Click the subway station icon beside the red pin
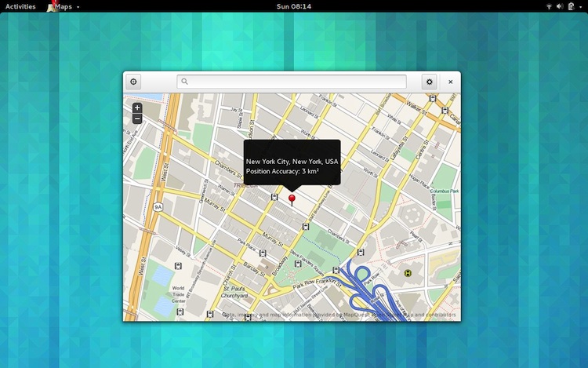The image size is (588, 368). pyautogui.click(x=274, y=197)
